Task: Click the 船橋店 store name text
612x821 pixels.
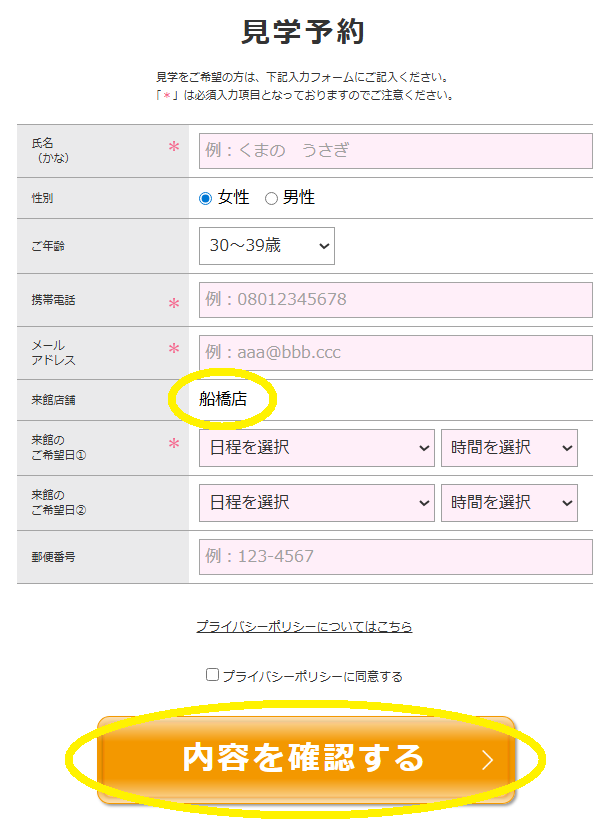Action: (223, 400)
